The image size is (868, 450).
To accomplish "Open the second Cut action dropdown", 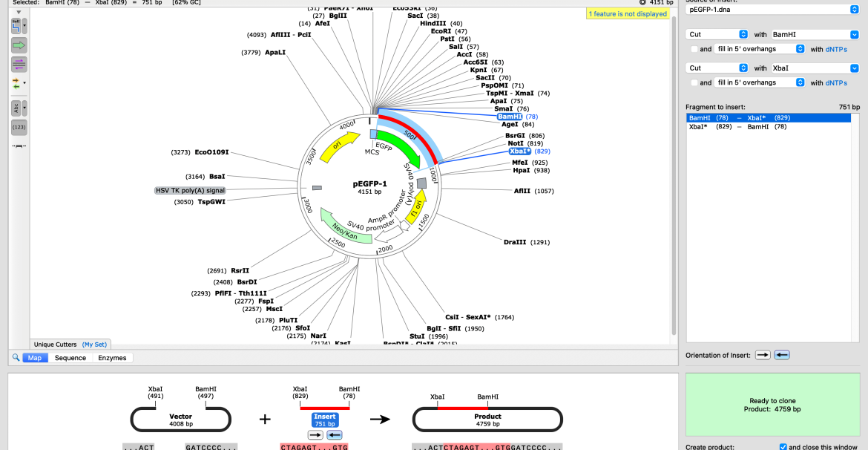I will tap(717, 68).
